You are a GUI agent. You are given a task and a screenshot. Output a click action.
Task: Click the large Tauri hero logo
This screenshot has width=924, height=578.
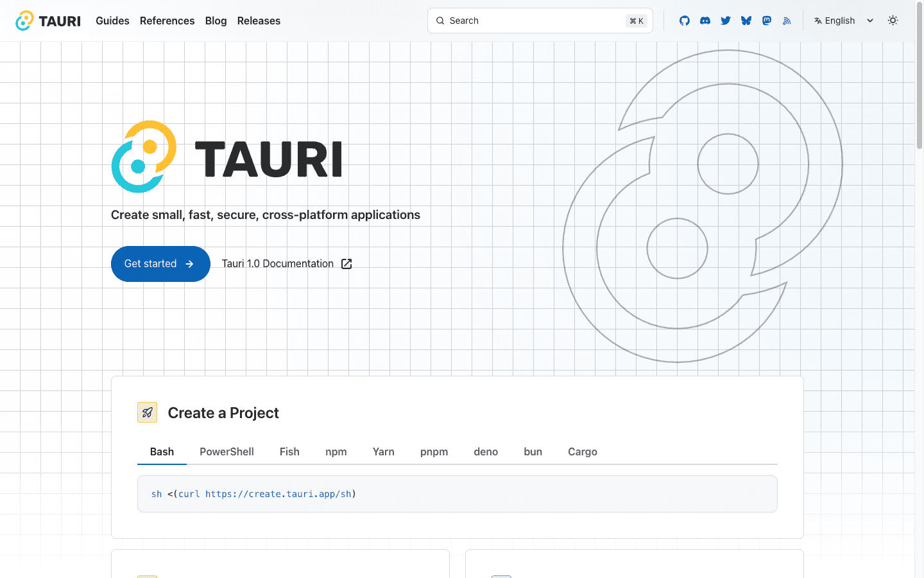[x=227, y=157]
